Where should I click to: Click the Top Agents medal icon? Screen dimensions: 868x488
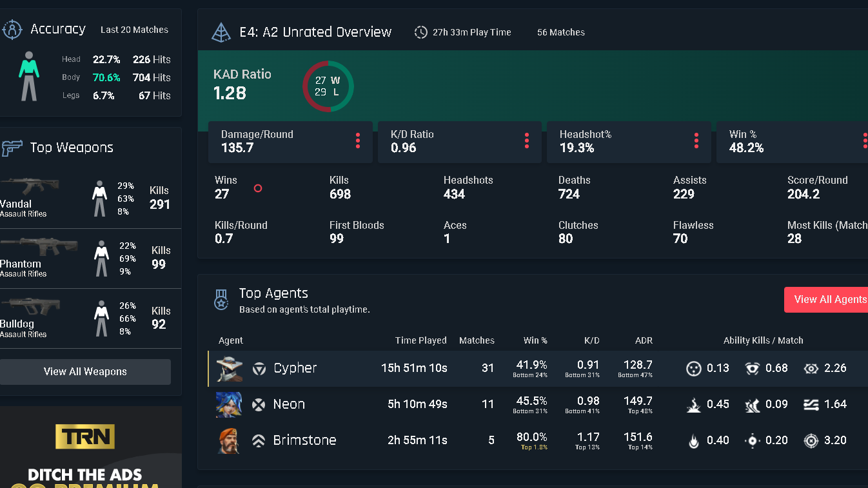pos(221,300)
